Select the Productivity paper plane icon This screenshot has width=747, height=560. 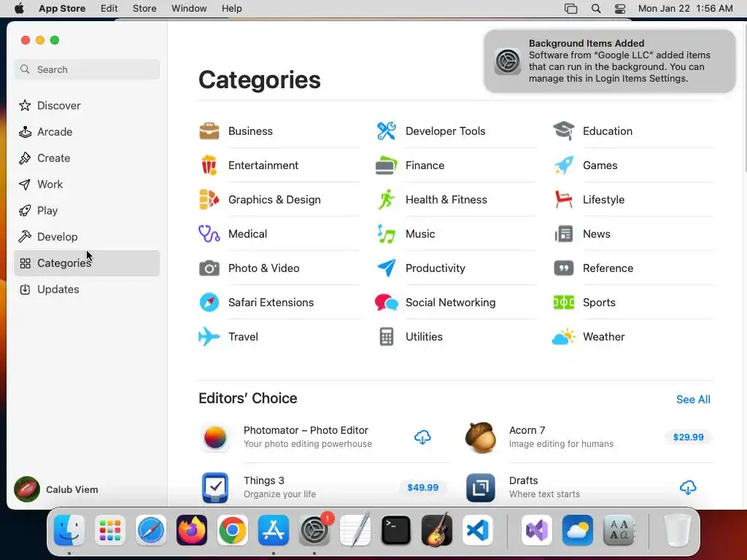click(x=387, y=268)
